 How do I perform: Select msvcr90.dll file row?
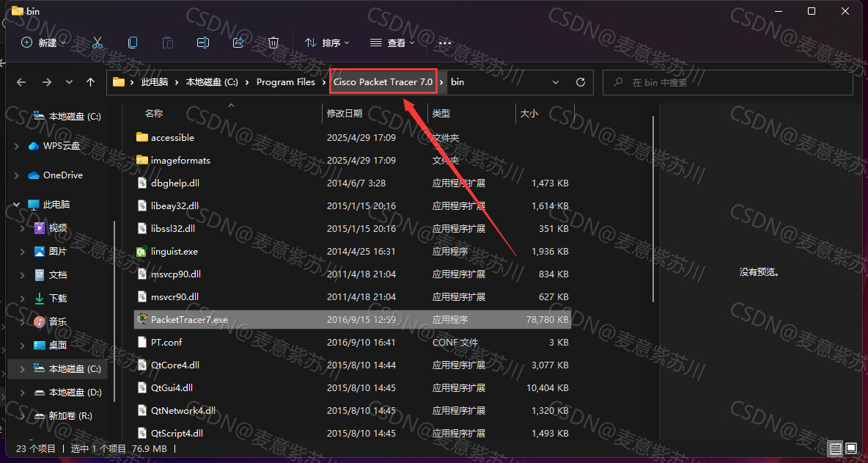(353, 296)
